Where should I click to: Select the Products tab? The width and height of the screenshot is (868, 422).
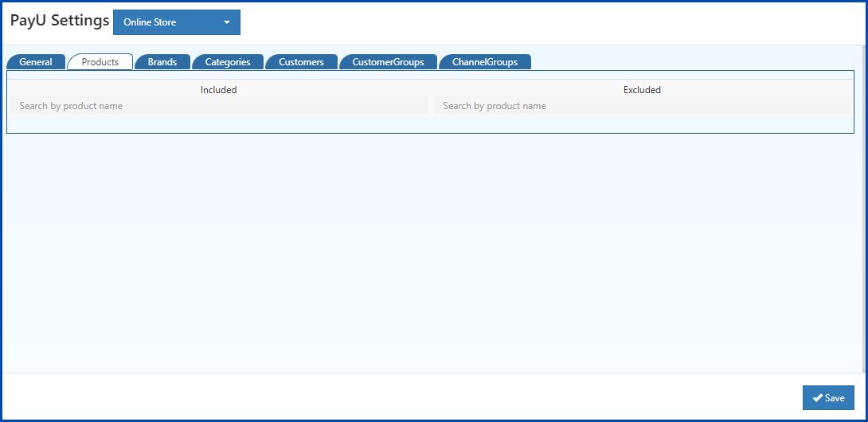click(x=100, y=62)
